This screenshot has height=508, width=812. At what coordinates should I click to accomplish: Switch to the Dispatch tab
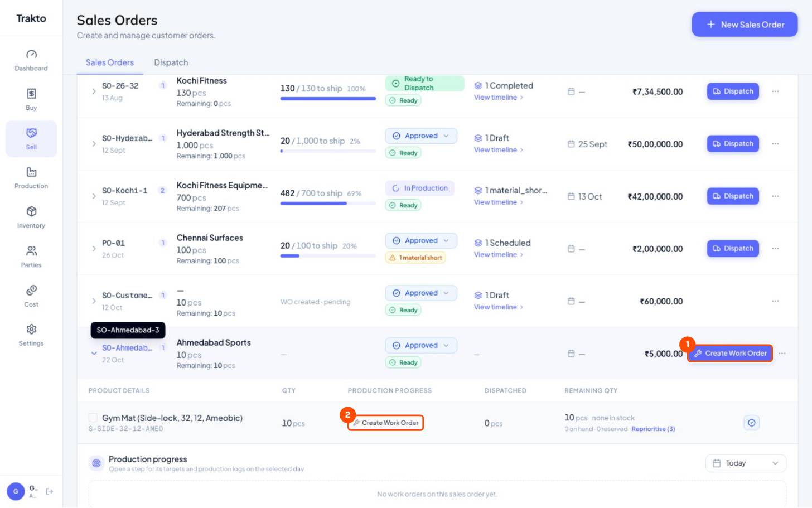[x=171, y=62]
